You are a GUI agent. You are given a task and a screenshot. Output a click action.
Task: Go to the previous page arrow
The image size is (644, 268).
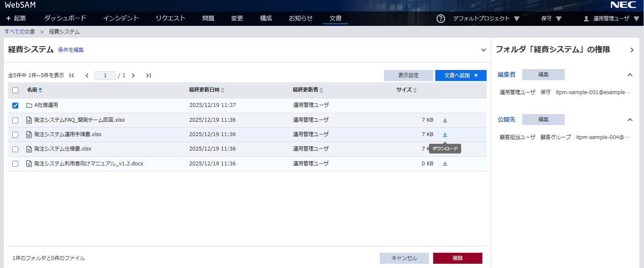87,75
